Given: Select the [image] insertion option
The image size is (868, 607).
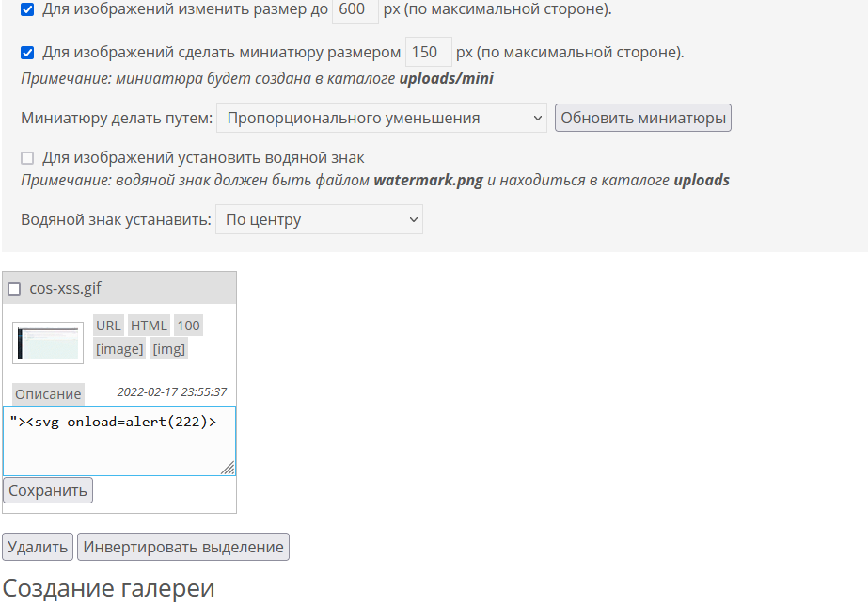Looking at the screenshot, I should click(x=119, y=348).
